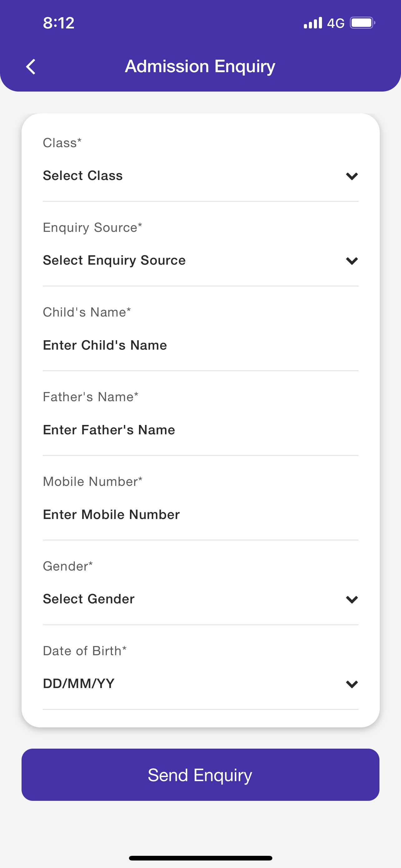Tap the battery icon in status bar

pos(362,23)
